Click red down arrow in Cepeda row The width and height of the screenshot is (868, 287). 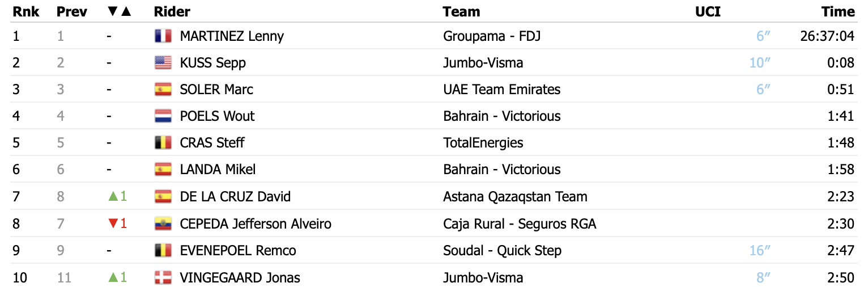113,224
